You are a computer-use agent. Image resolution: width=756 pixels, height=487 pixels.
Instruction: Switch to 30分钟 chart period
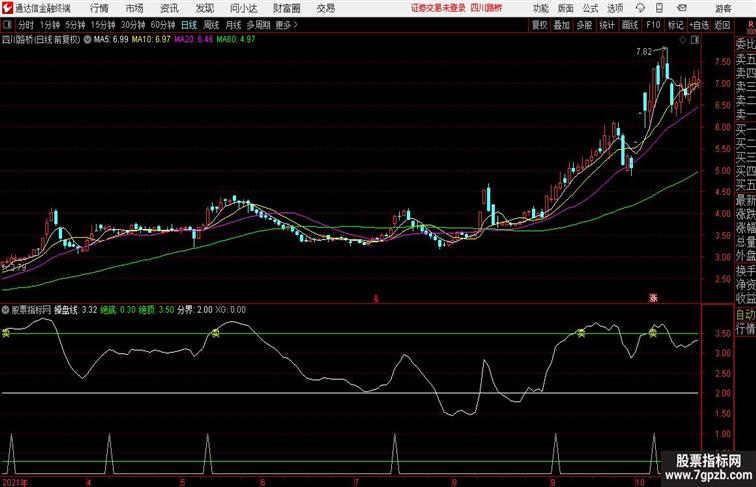[x=133, y=25]
